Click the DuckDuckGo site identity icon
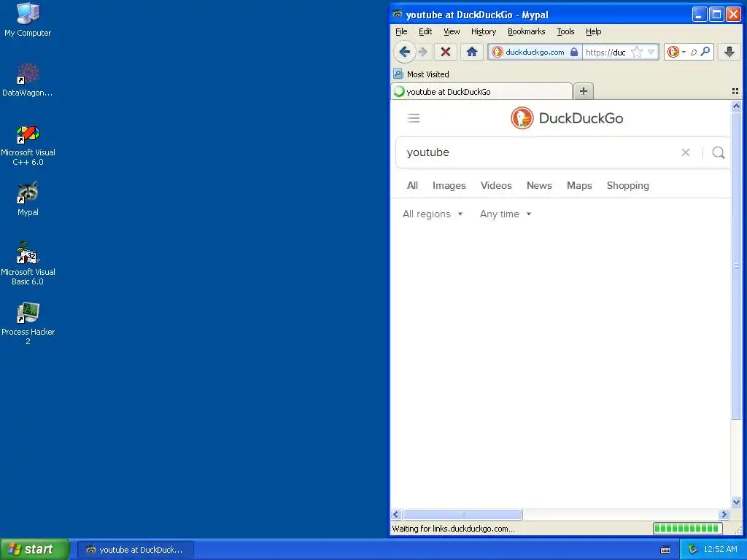This screenshot has width=747, height=560. point(498,52)
